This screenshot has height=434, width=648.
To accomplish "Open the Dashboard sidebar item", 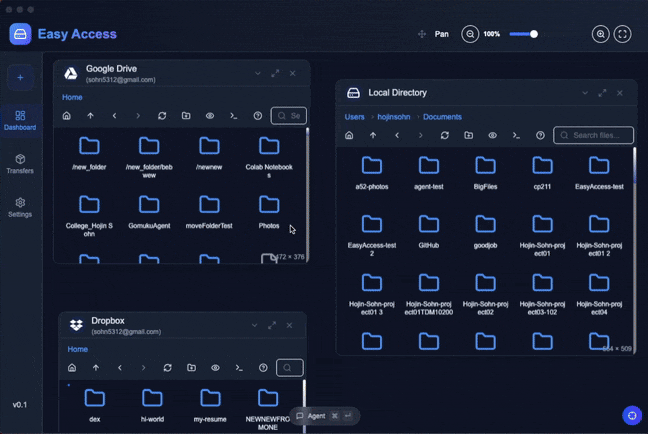I will pos(20,120).
